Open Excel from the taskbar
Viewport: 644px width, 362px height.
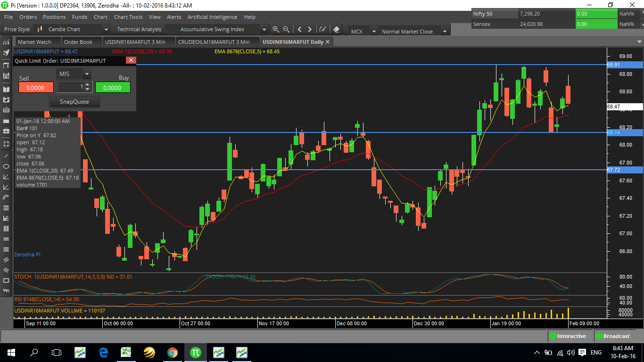(126, 352)
